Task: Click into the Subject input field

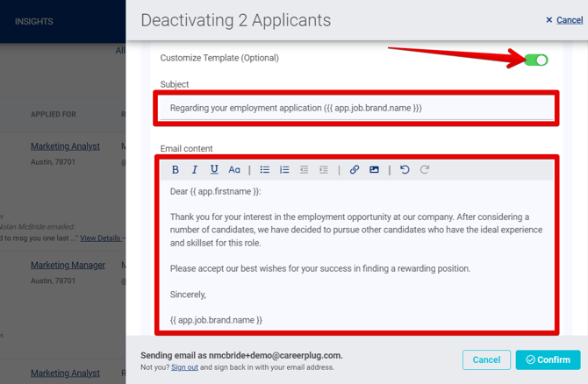Action: [x=356, y=108]
